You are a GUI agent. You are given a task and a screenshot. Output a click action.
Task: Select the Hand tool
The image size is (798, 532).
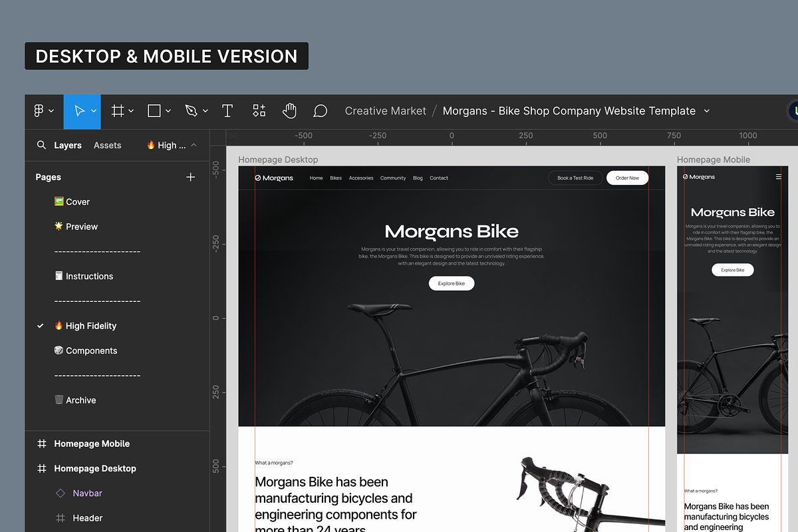[289, 111]
